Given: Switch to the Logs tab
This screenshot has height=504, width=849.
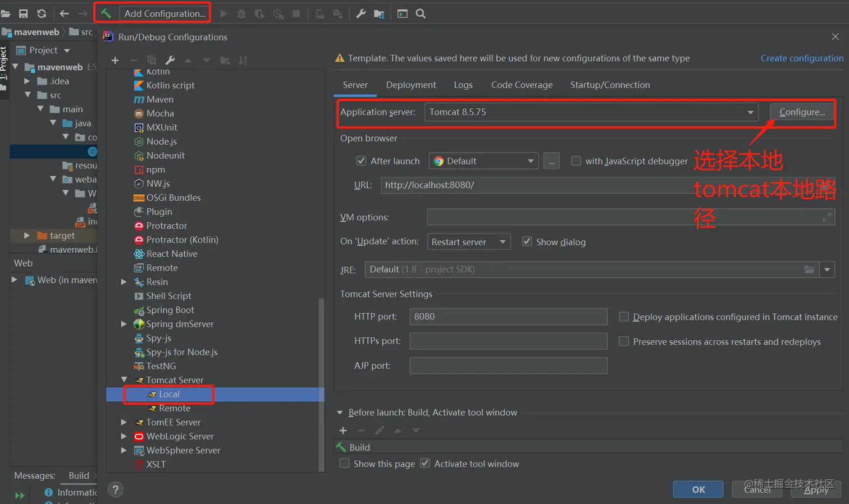Looking at the screenshot, I should (463, 85).
